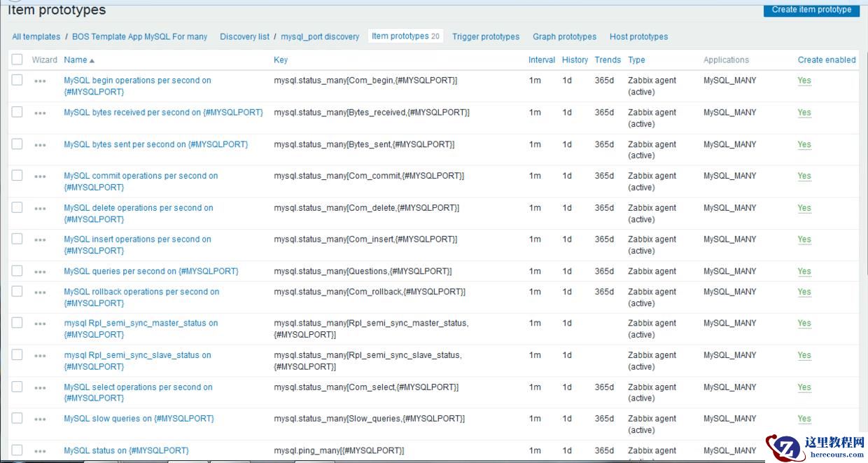Open MySQL select operations per second item
The image size is (868, 463).
tap(138, 392)
